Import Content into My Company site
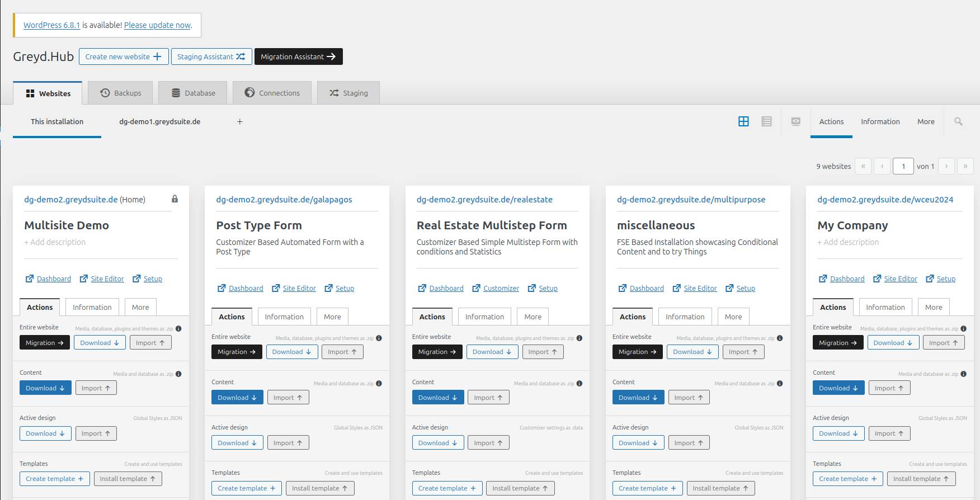Viewport: 980px width, 500px height. [889, 388]
